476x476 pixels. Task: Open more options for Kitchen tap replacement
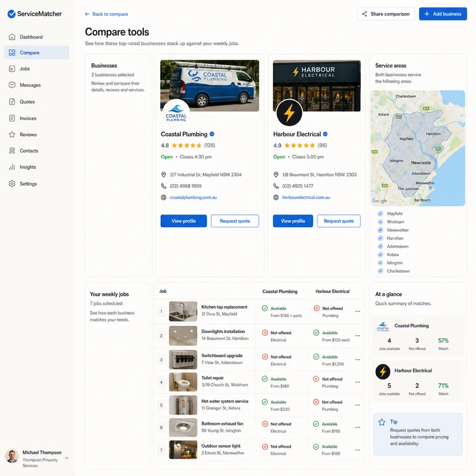click(358, 312)
